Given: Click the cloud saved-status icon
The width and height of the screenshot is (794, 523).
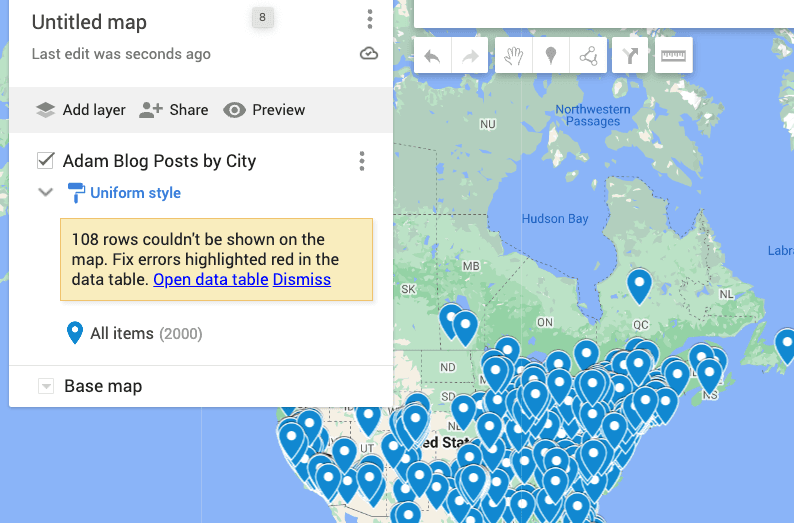Looking at the screenshot, I should pos(369,54).
